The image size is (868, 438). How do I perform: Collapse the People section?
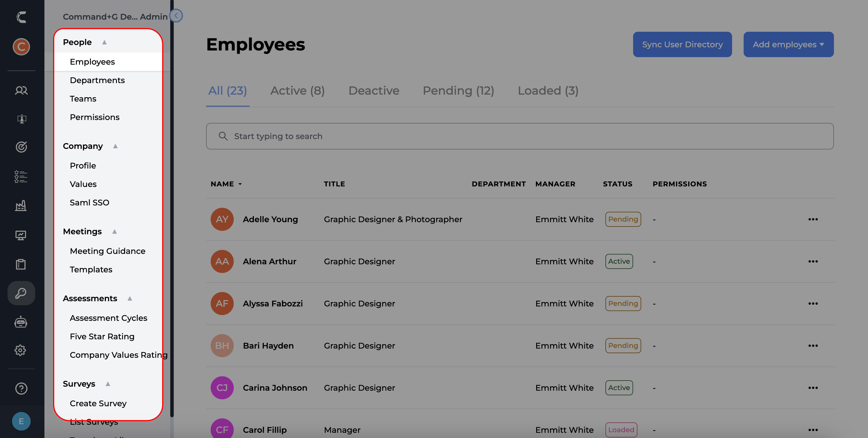point(104,42)
